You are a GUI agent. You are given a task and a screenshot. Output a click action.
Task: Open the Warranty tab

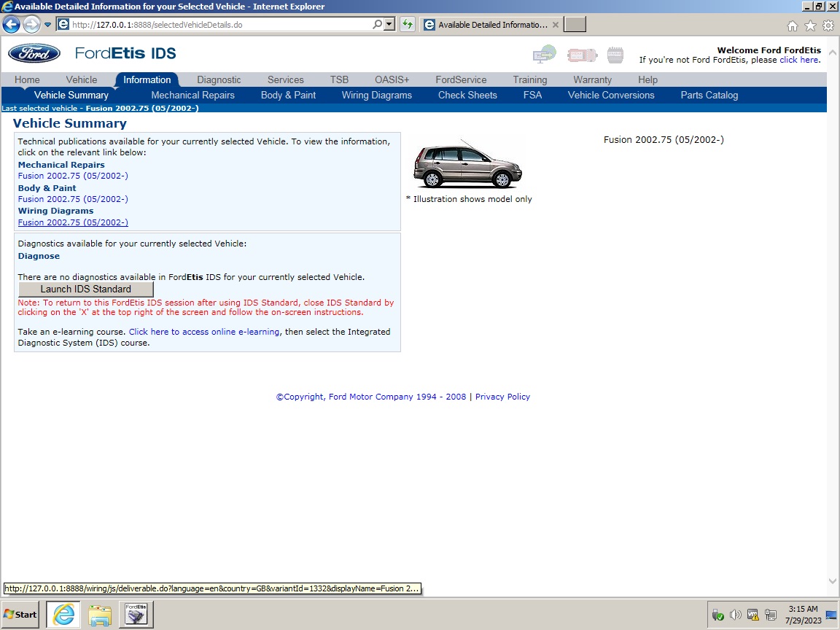[x=593, y=79]
